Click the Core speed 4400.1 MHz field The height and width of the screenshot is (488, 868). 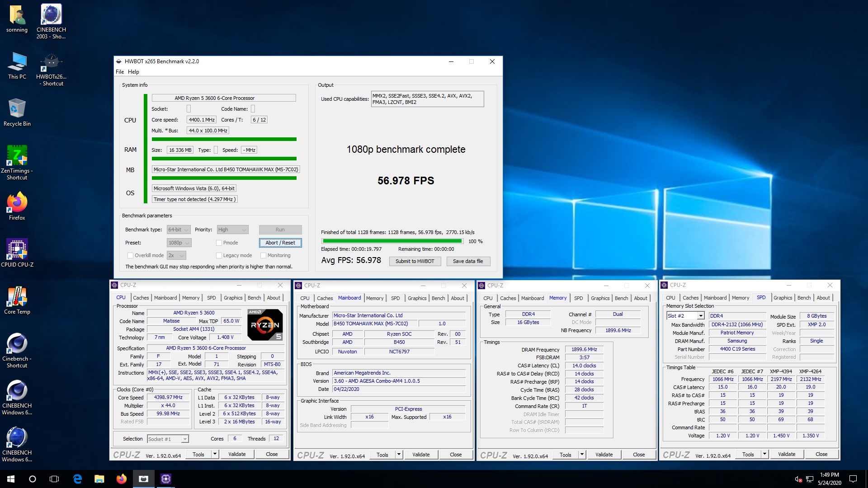(x=202, y=120)
